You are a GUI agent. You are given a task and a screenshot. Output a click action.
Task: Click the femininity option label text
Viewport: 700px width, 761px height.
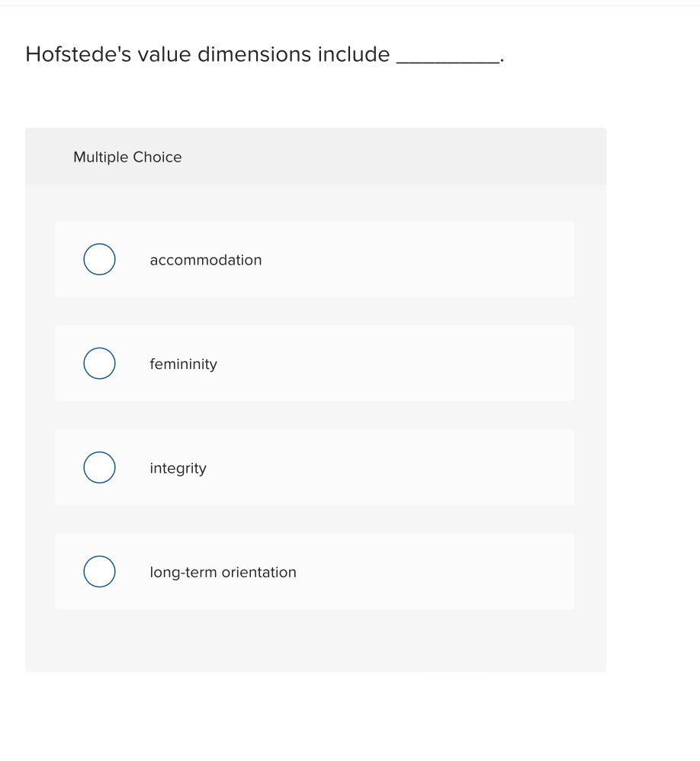click(x=183, y=364)
